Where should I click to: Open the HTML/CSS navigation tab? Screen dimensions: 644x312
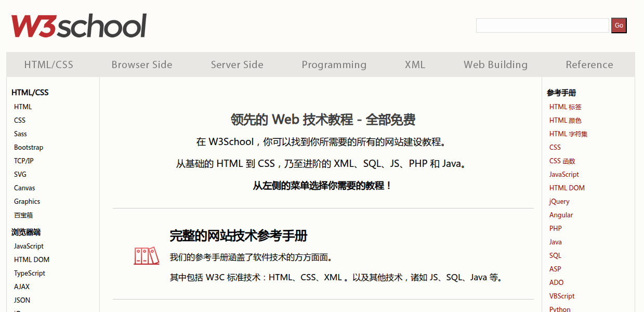coord(49,64)
